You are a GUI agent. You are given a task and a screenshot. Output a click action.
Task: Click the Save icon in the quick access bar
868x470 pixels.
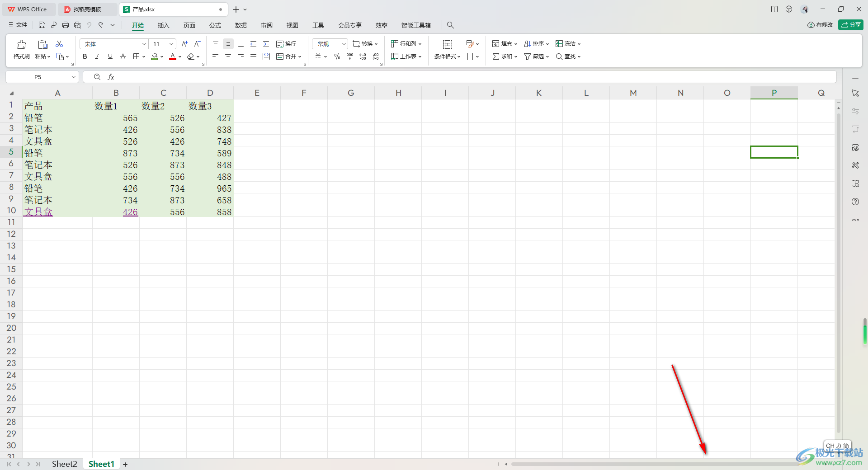coord(42,25)
